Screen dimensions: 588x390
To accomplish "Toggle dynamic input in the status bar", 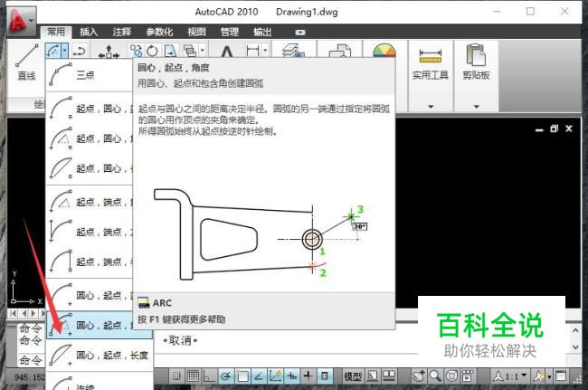I will pyautogui.click(x=292, y=376).
